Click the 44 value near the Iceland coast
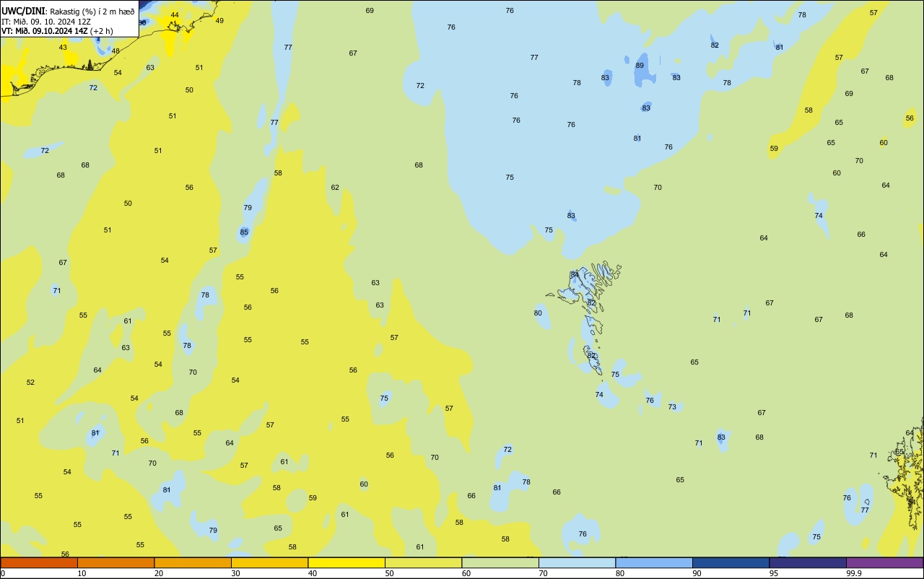This screenshot has height=579, width=924. pos(175,14)
